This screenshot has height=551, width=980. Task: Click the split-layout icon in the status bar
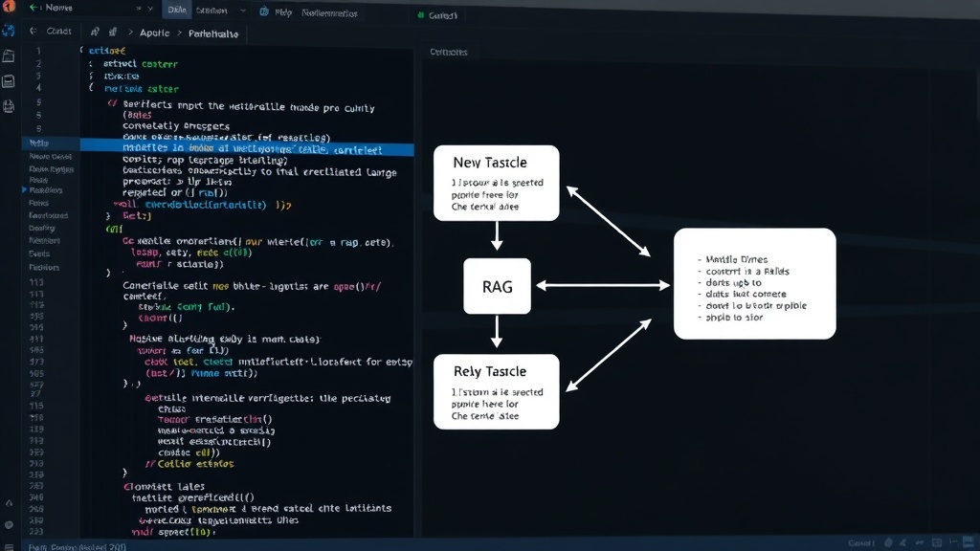click(954, 543)
